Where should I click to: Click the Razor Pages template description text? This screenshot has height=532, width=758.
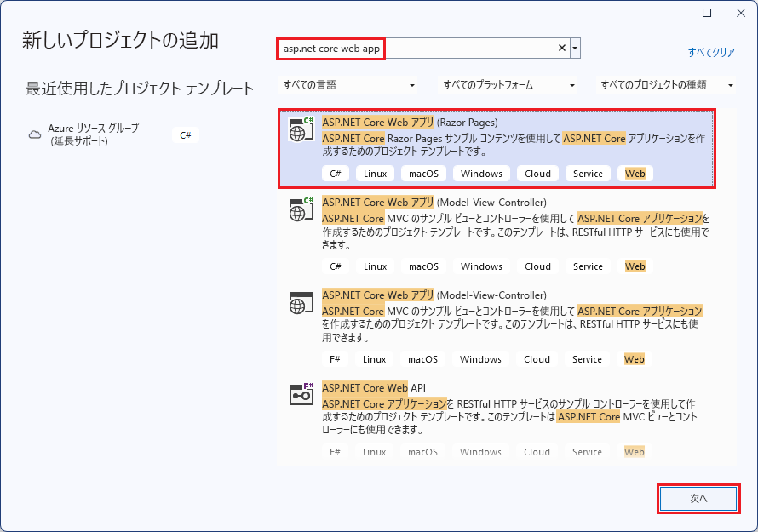click(514, 145)
